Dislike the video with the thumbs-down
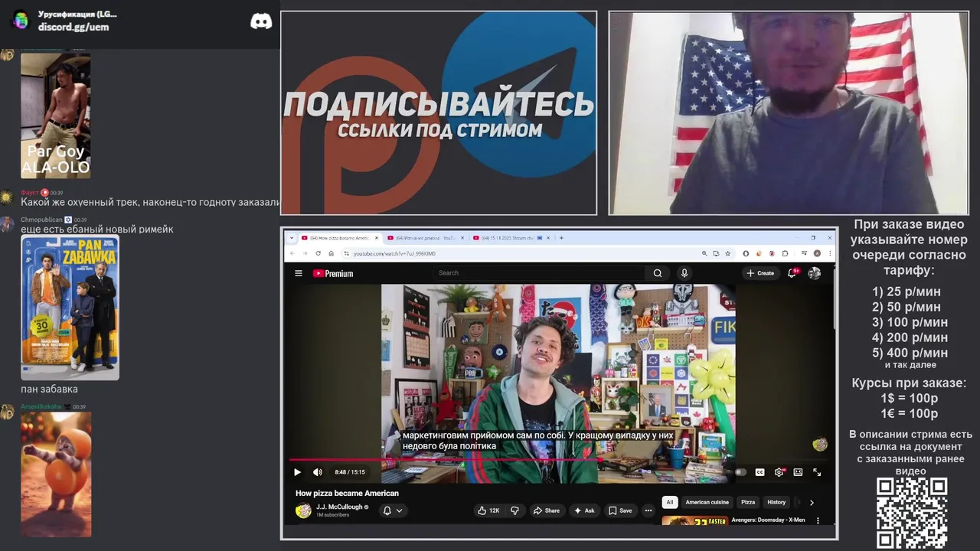980x551 pixels. [x=514, y=510]
